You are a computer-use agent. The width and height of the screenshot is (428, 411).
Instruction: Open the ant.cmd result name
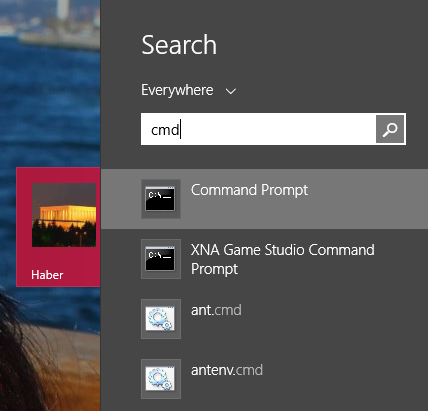pyautogui.click(x=216, y=310)
